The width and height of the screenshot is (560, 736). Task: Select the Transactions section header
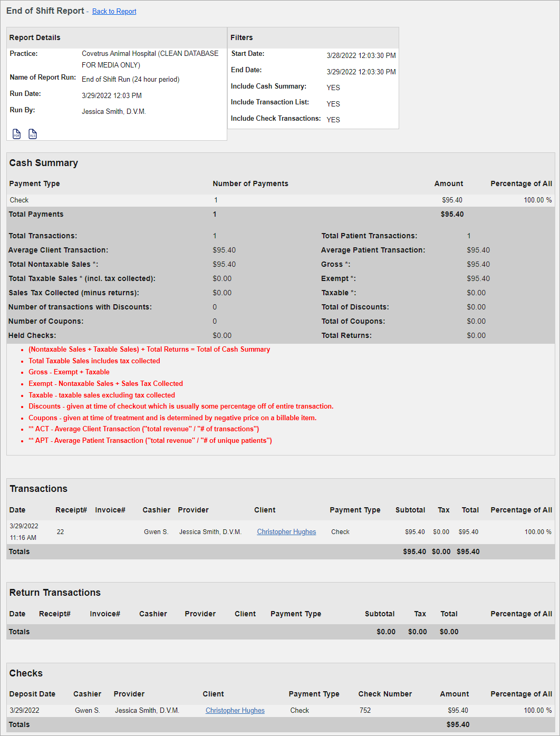(38, 489)
